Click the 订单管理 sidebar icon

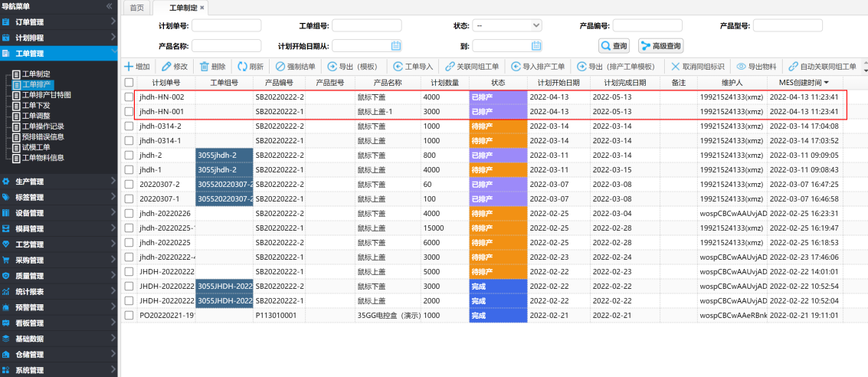click(x=6, y=22)
